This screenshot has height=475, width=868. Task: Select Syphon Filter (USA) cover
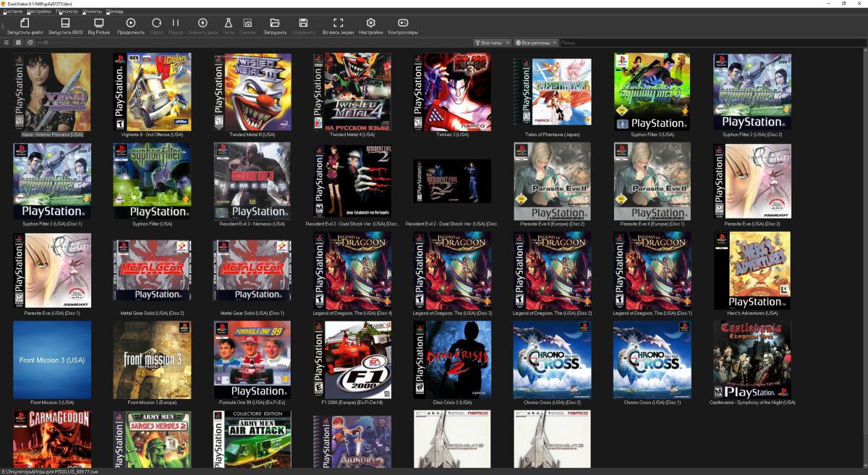tap(152, 181)
